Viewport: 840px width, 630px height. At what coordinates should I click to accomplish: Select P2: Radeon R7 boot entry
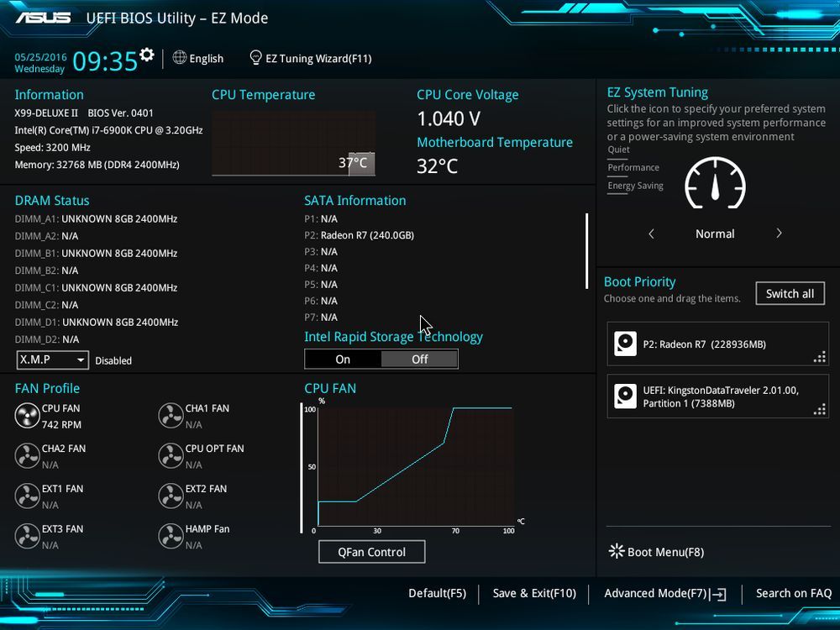coord(718,344)
